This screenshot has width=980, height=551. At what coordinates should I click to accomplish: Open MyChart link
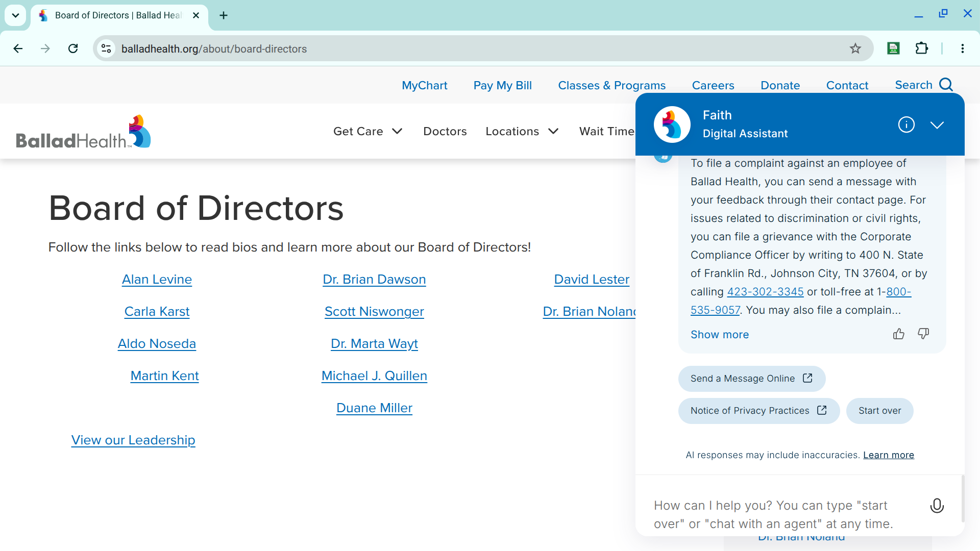pyautogui.click(x=425, y=85)
